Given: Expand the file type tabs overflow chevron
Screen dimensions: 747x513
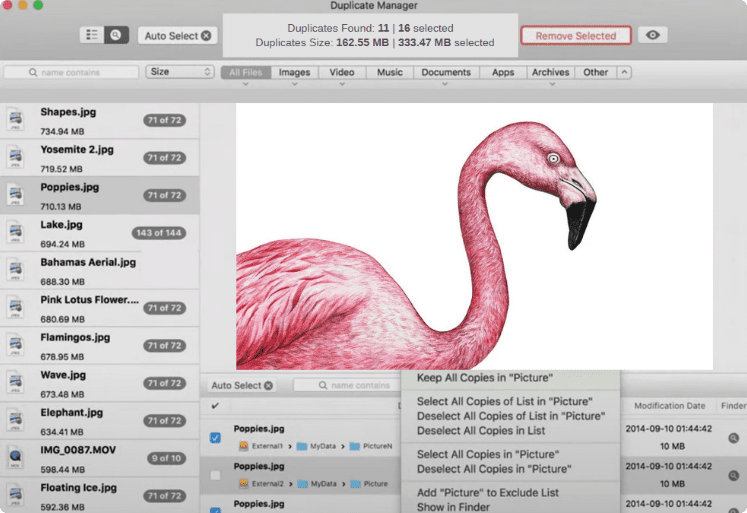Looking at the screenshot, I should pyautogui.click(x=624, y=72).
